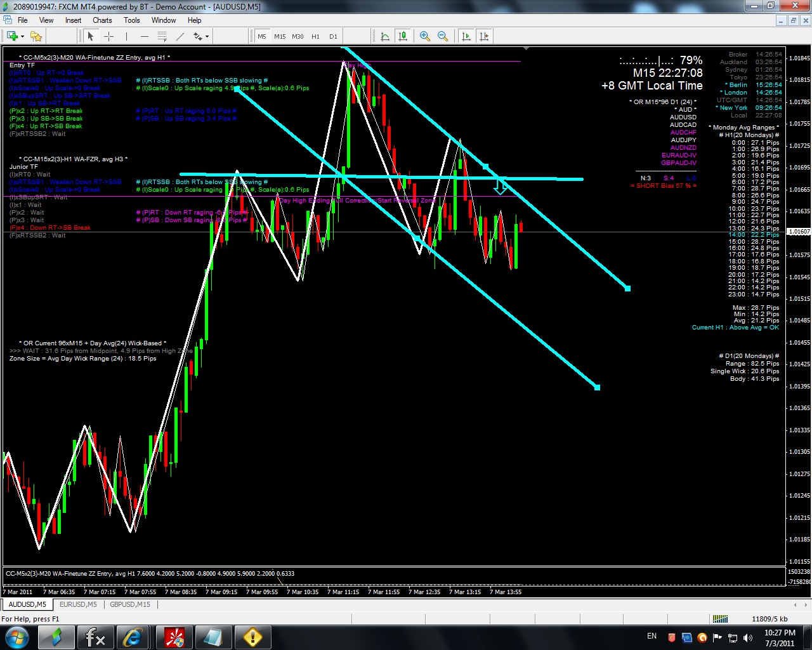Select the AUDUSD pair in list
The height and width of the screenshot is (650, 812).
[683, 117]
